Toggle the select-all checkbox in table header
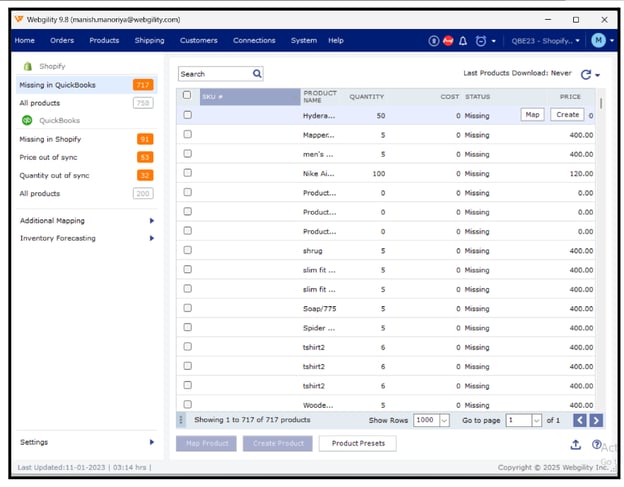The height and width of the screenshot is (487, 624). (187, 96)
